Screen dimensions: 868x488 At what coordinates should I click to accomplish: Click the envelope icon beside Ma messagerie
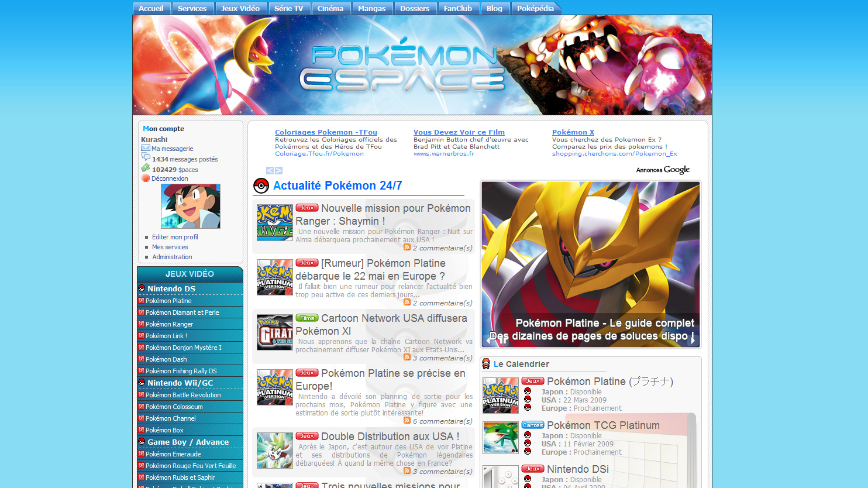146,148
